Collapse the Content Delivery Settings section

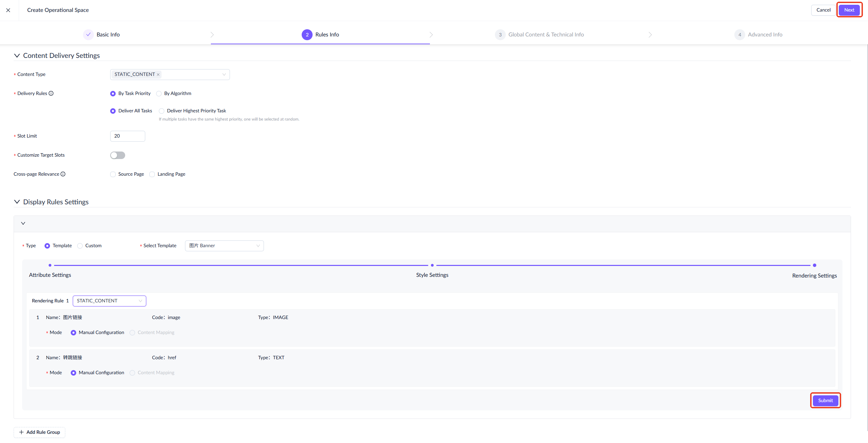17,56
